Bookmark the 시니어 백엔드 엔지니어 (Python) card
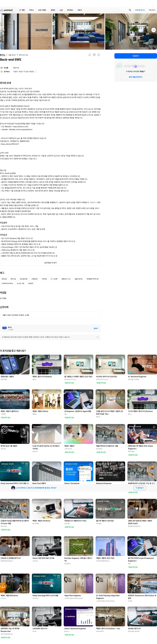Viewport: 157px width, 644px height. pos(154,392)
